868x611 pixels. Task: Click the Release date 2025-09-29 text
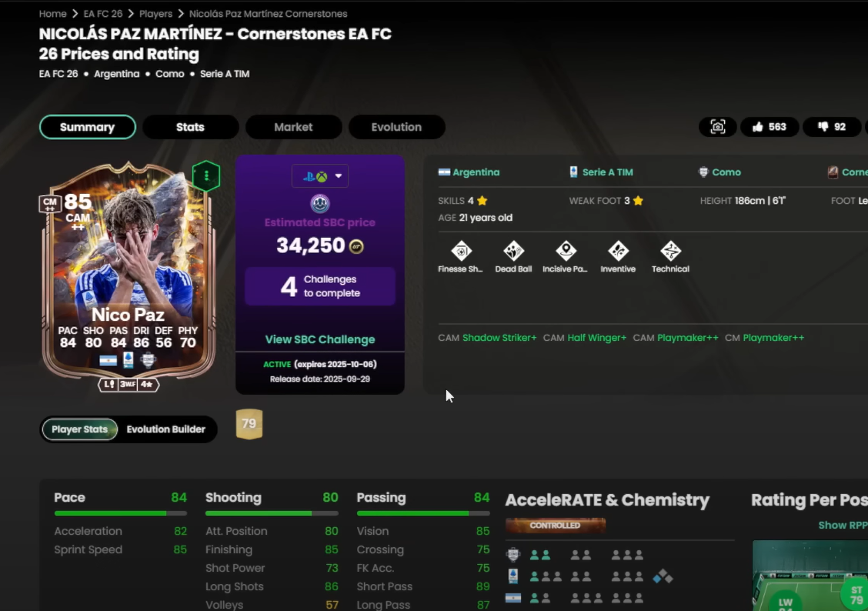pos(320,379)
